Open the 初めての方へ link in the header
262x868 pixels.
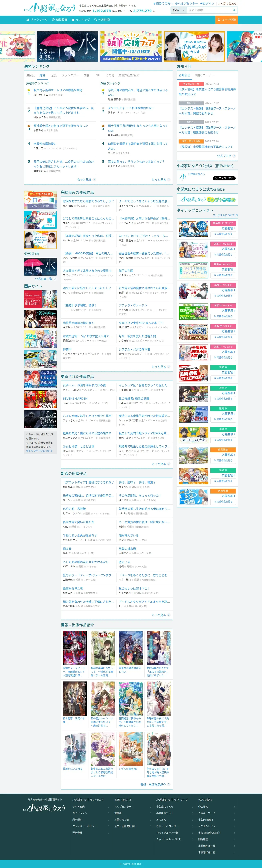tap(163, 4)
